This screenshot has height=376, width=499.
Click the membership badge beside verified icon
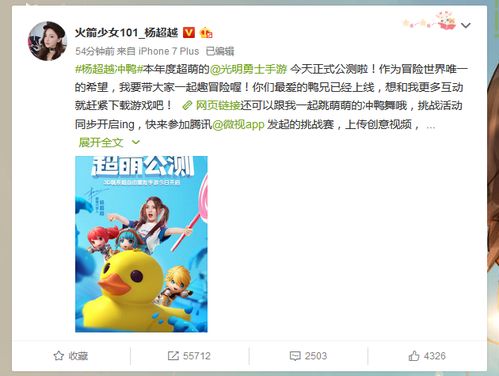(206, 33)
